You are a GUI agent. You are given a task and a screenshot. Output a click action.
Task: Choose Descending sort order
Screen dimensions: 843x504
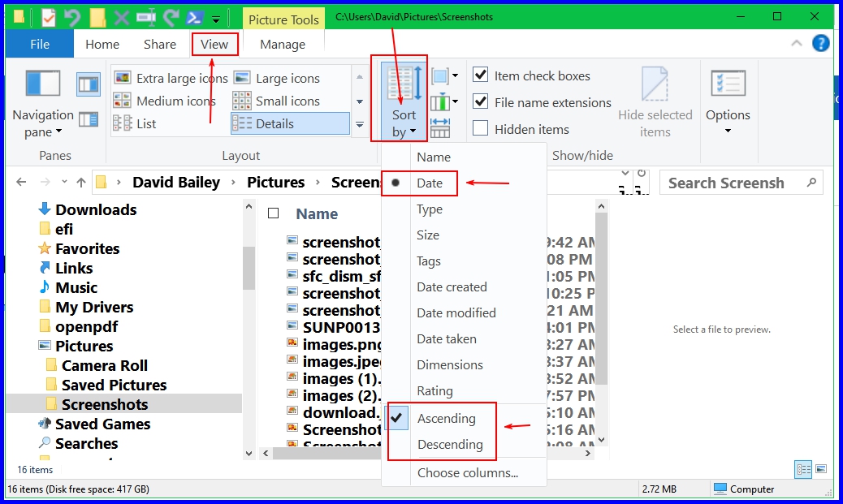pos(449,445)
